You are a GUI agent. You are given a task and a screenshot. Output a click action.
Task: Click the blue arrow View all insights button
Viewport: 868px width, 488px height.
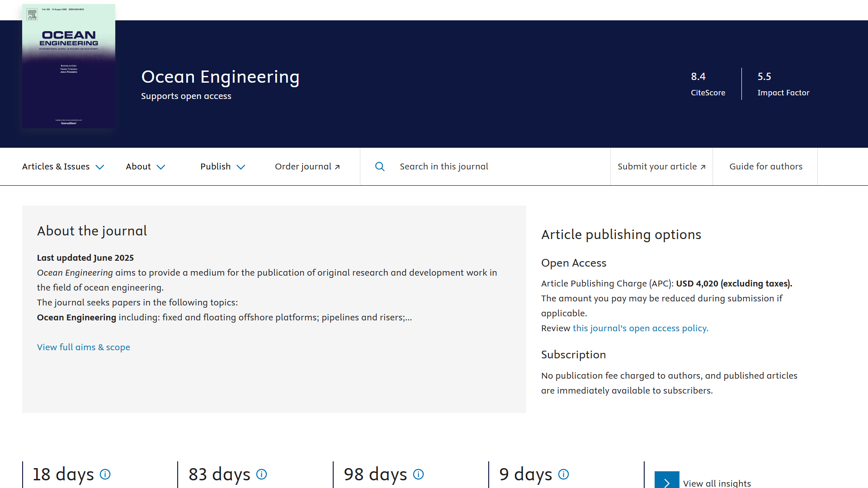tap(667, 481)
